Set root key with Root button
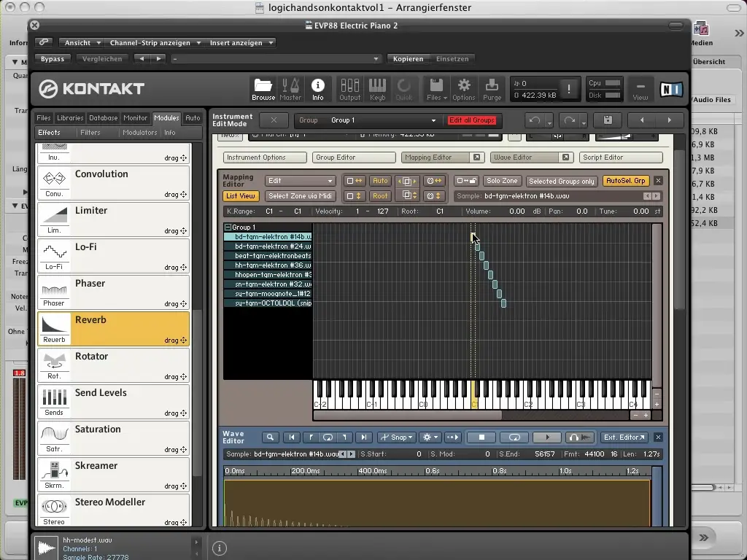Image resolution: width=747 pixels, height=560 pixels. (x=379, y=195)
